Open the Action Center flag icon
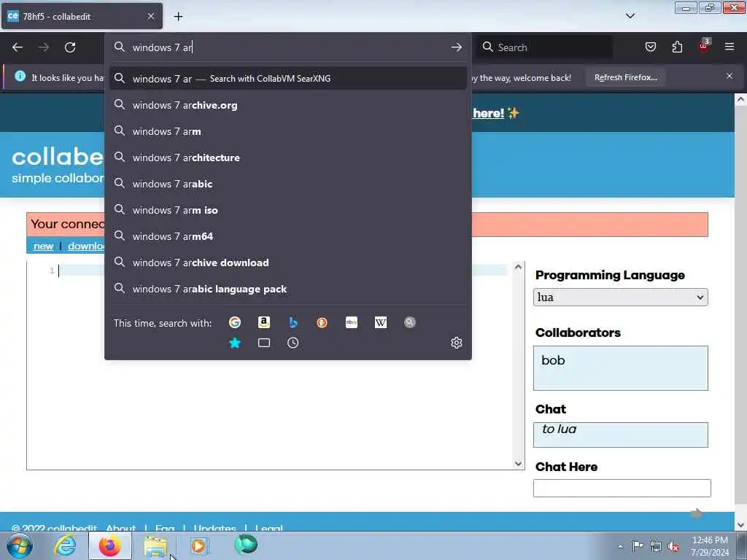The height and width of the screenshot is (560, 747). click(638, 545)
